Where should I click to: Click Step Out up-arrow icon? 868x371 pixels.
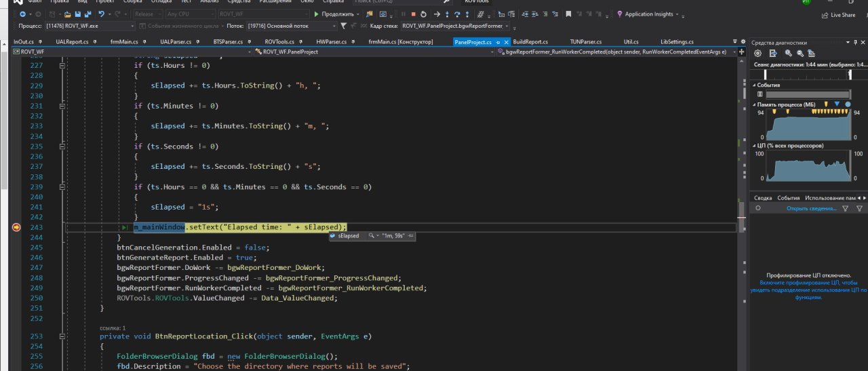point(467,14)
